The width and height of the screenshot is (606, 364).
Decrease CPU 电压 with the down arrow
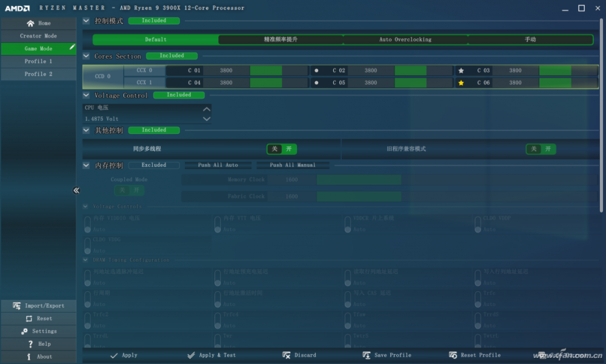click(207, 119)
